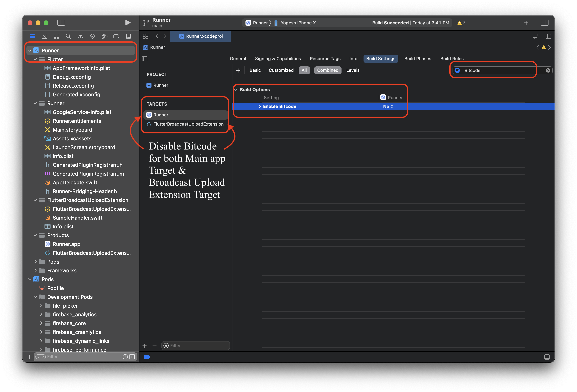Open the Test navigator checkmark icon
Image resolution: width=577 pixels, height=392 pixels.
click(x=92, y=36)
